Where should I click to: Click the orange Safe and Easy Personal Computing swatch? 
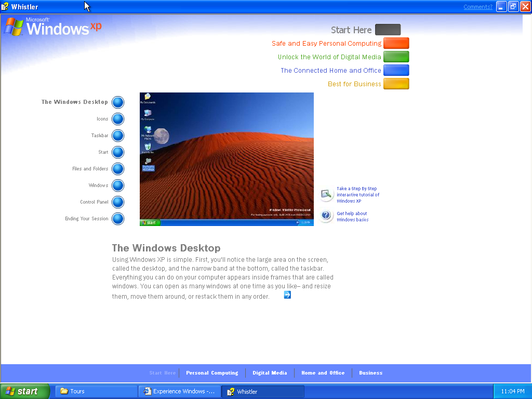click(x=396, y=43)
